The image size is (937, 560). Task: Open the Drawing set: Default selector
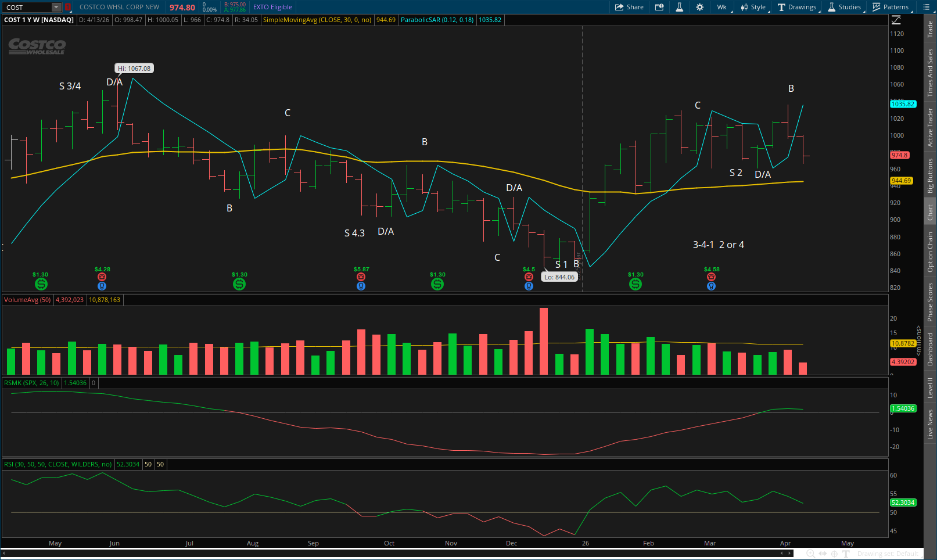click(888, 554)
